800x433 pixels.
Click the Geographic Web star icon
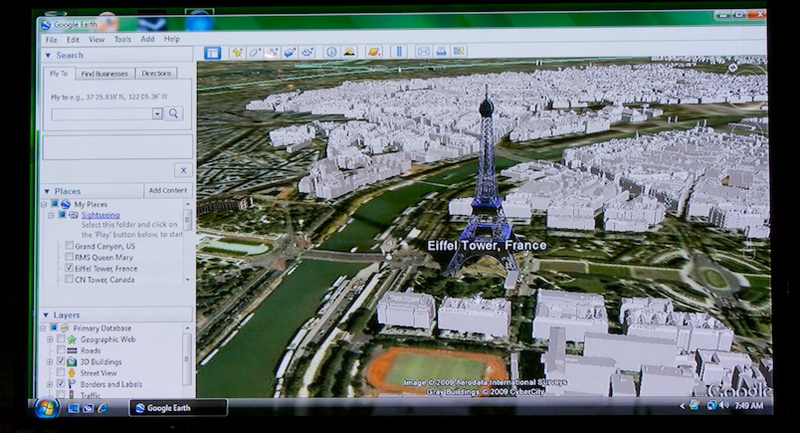[x=72, y=339]
